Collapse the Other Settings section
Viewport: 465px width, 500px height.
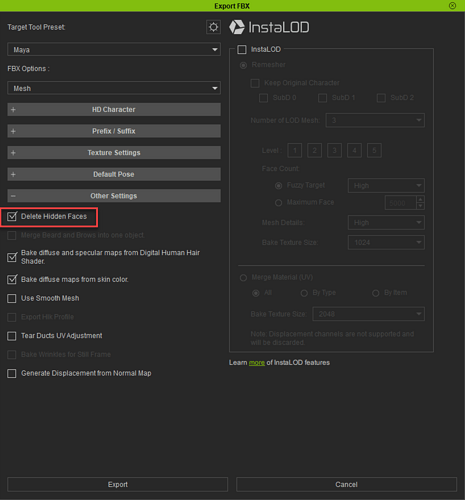coord(114,196)
